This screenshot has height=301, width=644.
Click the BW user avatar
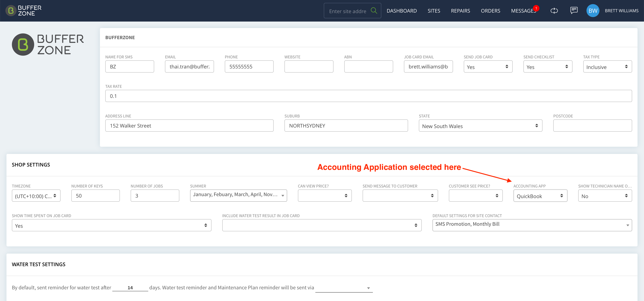point(593,11)
